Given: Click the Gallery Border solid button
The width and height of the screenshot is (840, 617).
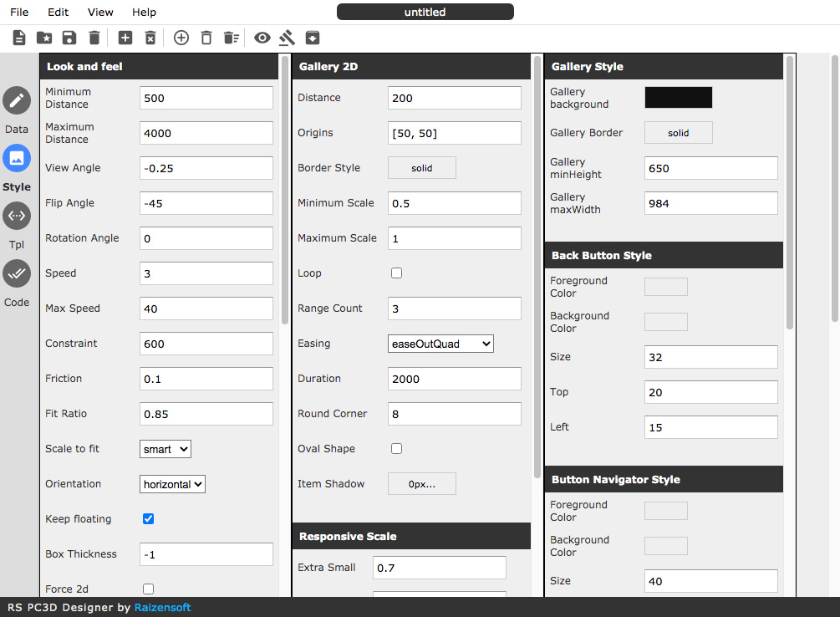Looking at the screenshot, I should coord(678,133).
